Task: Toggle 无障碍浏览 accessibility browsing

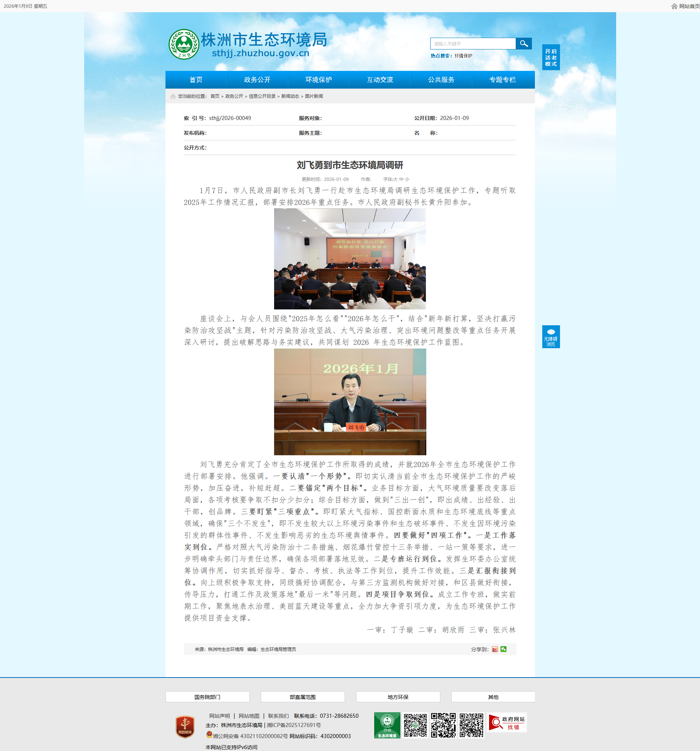Action: pos(551,337)
